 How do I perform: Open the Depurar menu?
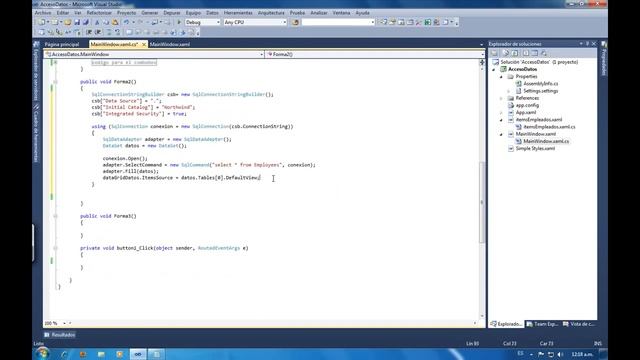click(x=172, y=13)
